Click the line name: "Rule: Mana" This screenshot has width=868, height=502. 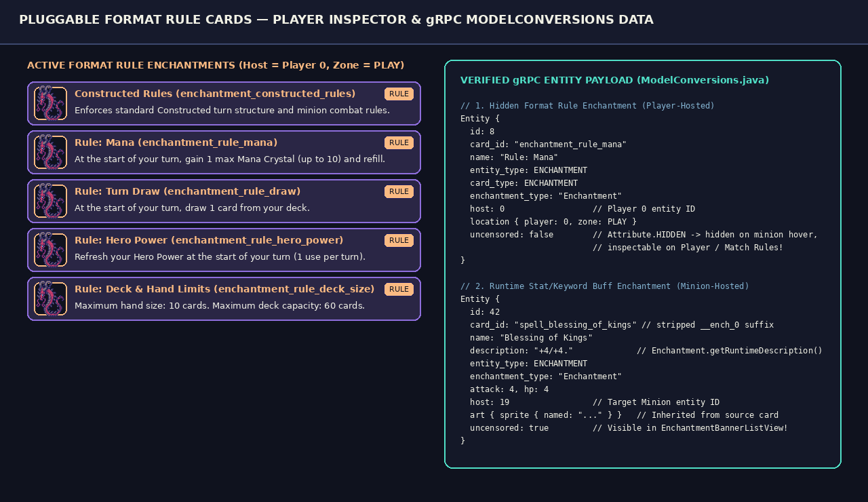tap(514, 157)
